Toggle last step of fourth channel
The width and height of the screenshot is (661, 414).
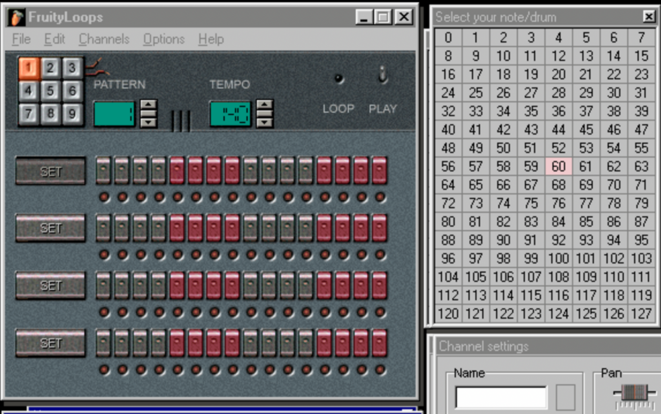point(379,343)
